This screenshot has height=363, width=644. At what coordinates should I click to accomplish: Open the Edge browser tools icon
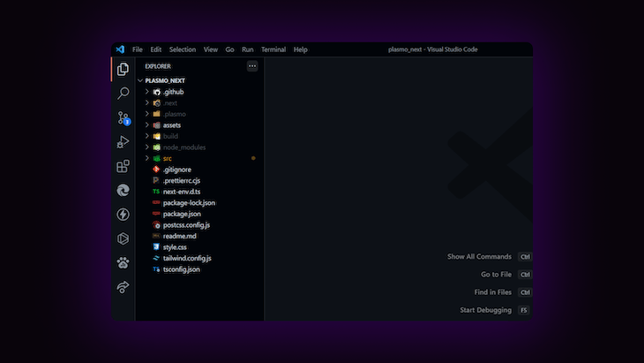pyautogui.click(x=123, y=190)
